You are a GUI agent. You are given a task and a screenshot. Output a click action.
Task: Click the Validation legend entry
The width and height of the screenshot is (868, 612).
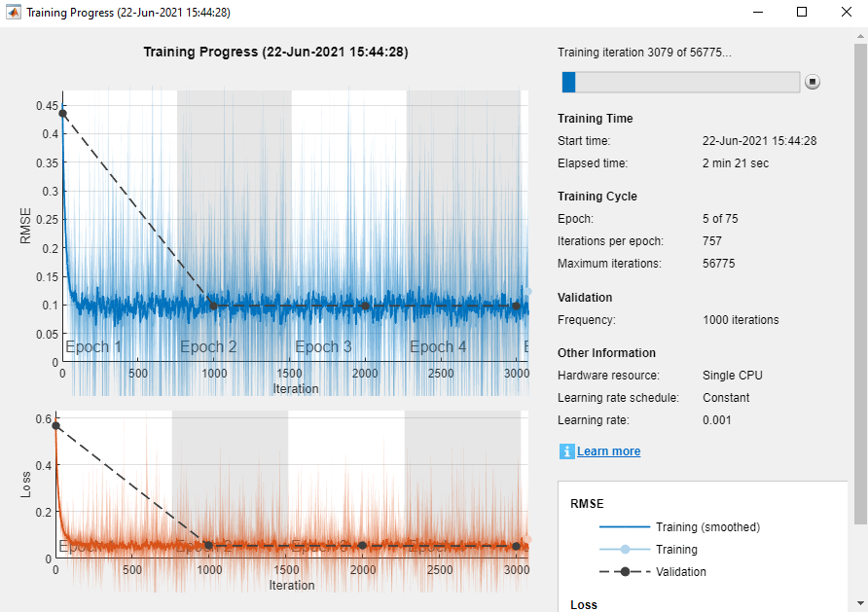pos(653,572)
